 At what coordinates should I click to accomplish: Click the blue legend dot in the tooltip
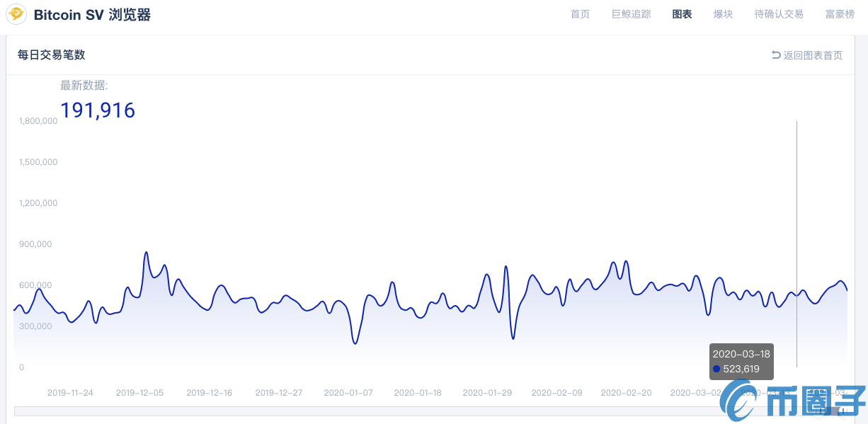coord(716,369)
